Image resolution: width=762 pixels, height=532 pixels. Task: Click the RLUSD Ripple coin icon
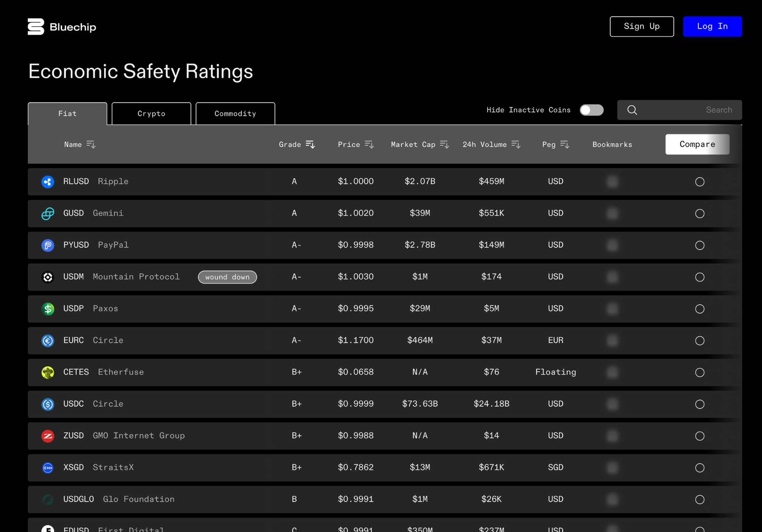48,182
